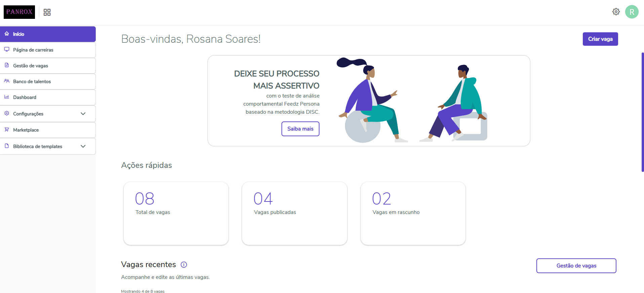Screen dimensions: 644x293
Task: Open the apps grid icon
Action: coord(47,12)
